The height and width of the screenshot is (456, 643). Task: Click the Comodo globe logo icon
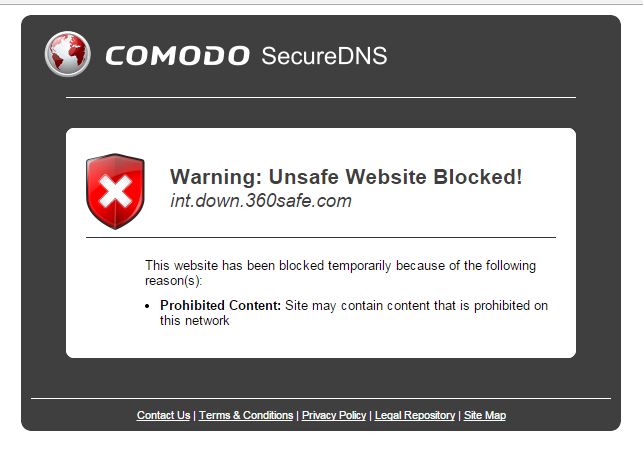pyautogui.click(x=68, y=54)
